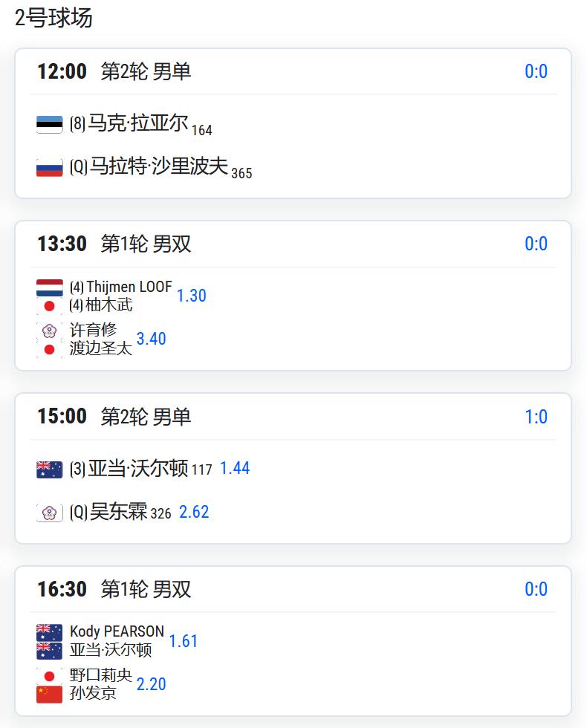Click Estonia flag next to 马克·拉亚尔
Image resolution: width=587 pixels, height=728 pixels.
[x=49, y=125]
